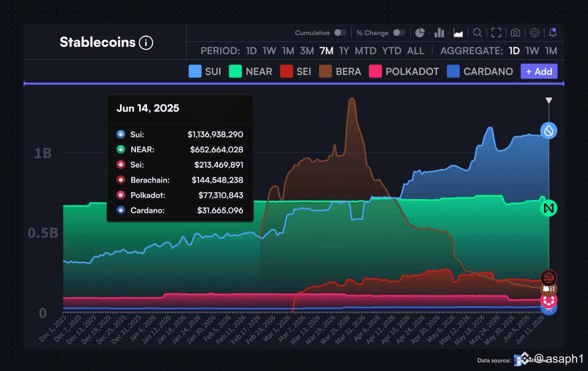Image resolution: width=588 pixels, height=371 pixels.
Task: Click the Polkadot logo icon at chart edge
Action: tap(549, 300)
